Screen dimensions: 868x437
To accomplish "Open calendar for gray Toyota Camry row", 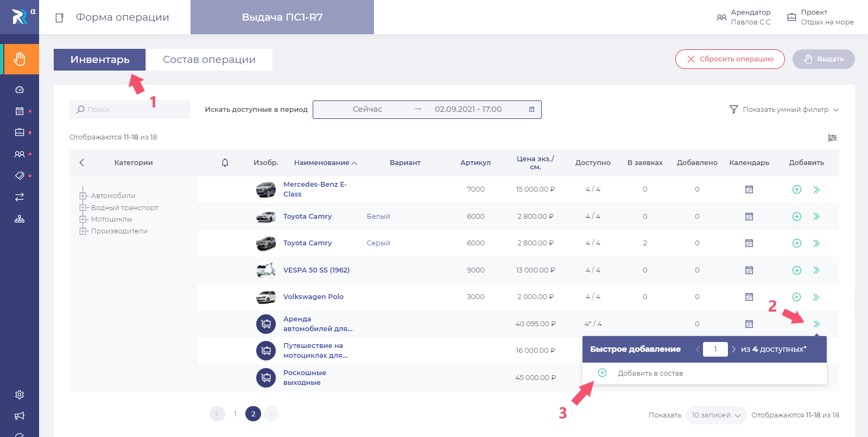I will tap(749, 243).
